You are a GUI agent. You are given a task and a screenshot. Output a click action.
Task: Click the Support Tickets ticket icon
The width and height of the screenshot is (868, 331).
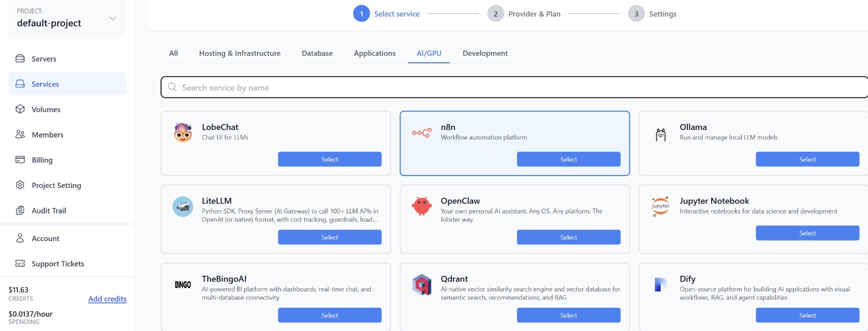[x=20, y=263]
